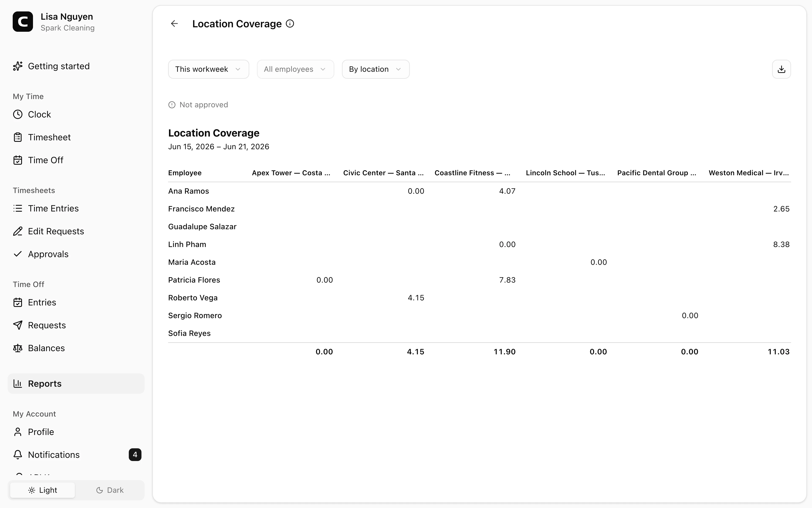Click Linh Pham 8.38 hours value
Image resolution: width=812 pixels, height=508 pixels.
point(781,245)
